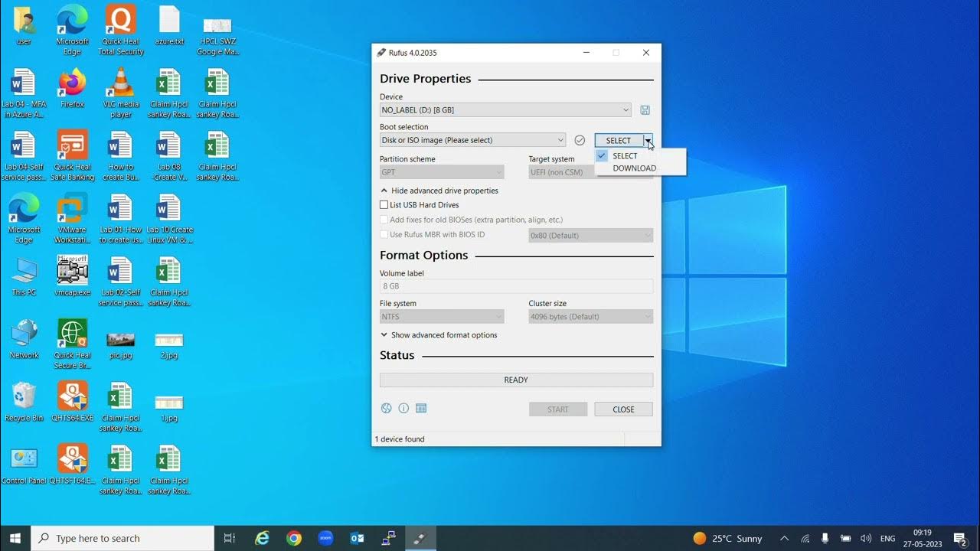Enable List USB Hard Drives checkbox

point(384,205)
